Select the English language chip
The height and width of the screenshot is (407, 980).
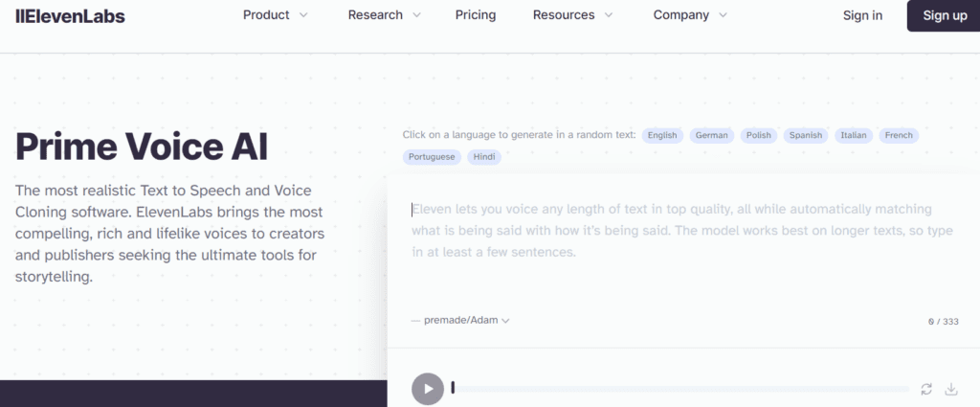point(662,135)
